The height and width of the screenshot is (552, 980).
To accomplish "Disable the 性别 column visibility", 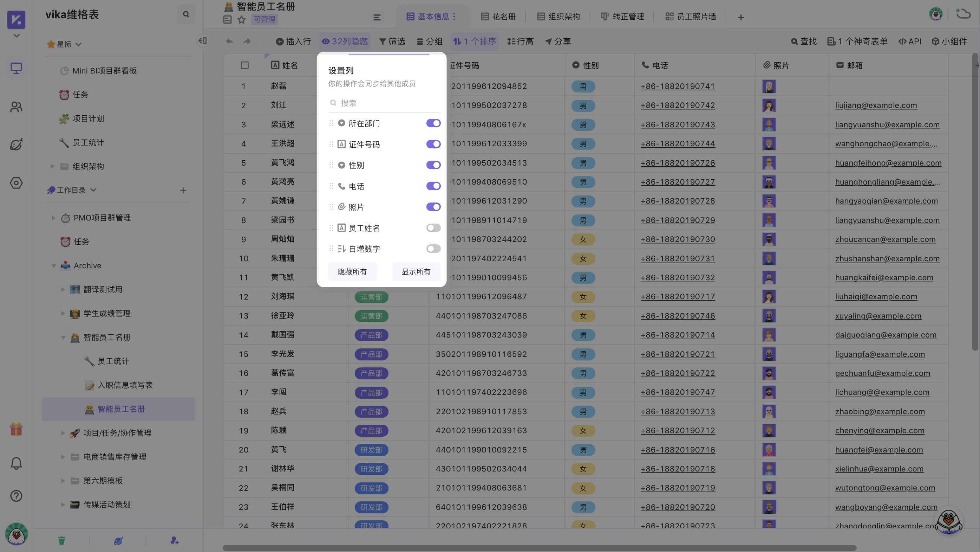I will point(433,165).
